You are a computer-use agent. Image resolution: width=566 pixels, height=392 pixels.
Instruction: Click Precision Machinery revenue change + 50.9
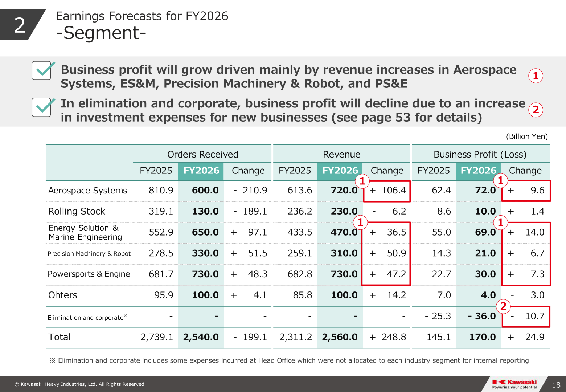387,253
